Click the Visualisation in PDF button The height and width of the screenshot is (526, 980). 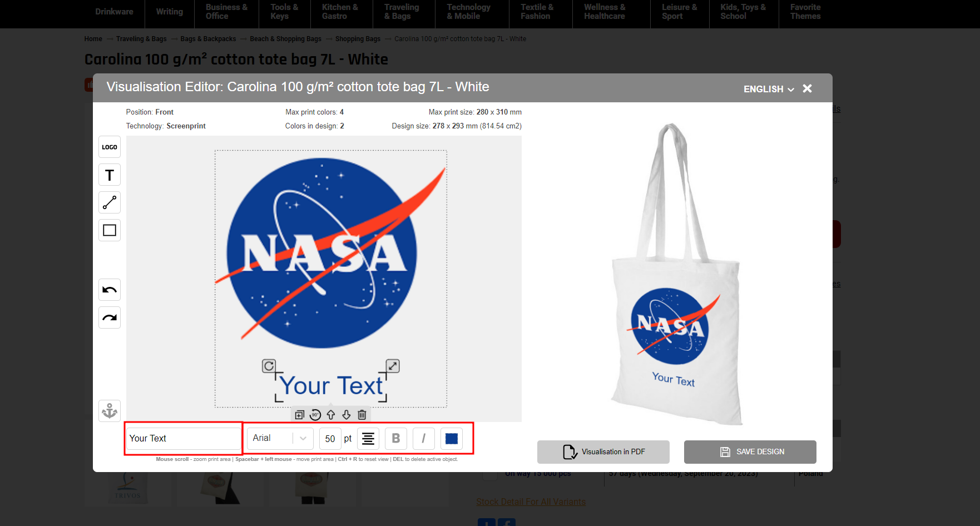coord(603,452)
